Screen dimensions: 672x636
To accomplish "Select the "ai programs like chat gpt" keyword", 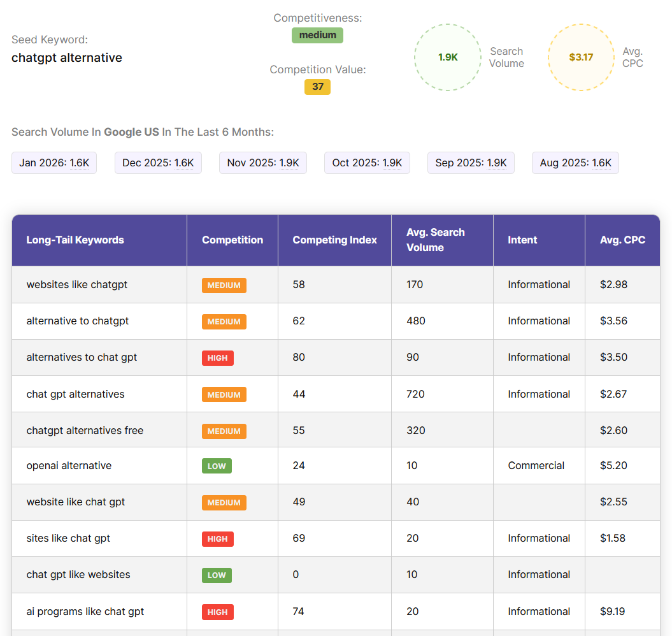I will (85, 611).
